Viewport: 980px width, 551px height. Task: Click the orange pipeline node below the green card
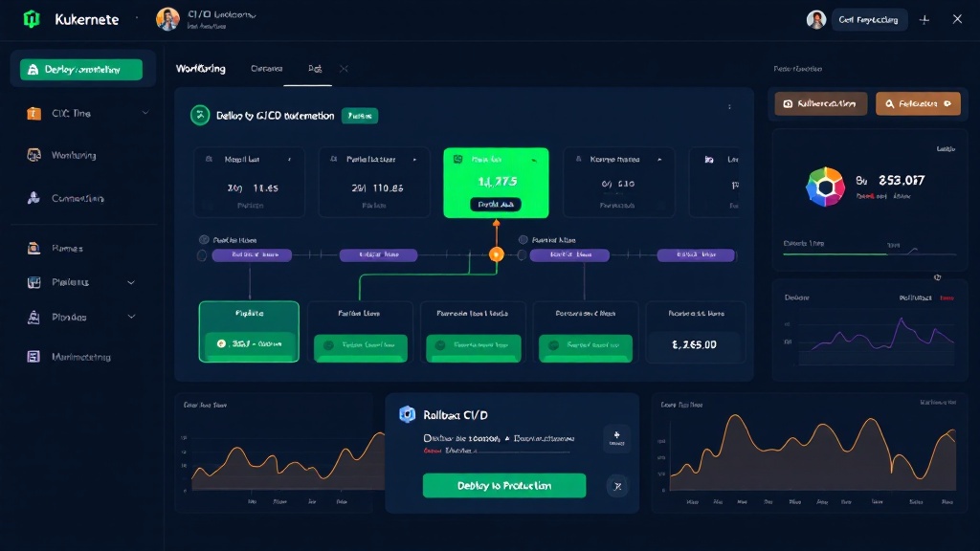(497, 254)
